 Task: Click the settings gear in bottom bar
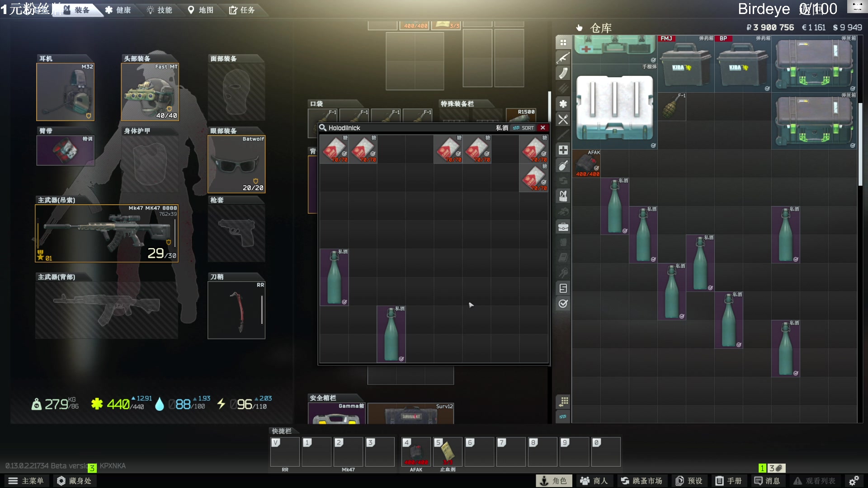coord(854,481)
